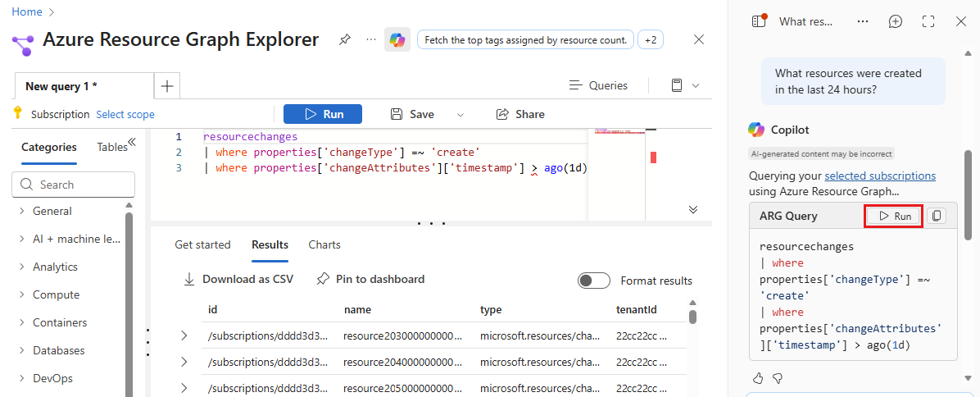The height and width of the screenshot is (397, 980).
Task: Expand the resource203 result row
Action: coord(184,335)
